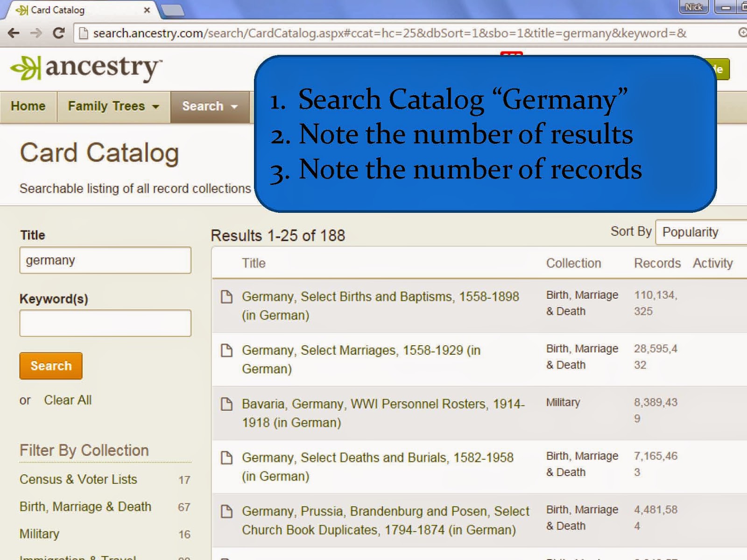747x560 pixels.
Task: Open the Sort By Popularity dropdown
Action: click(x=701, y=232)
